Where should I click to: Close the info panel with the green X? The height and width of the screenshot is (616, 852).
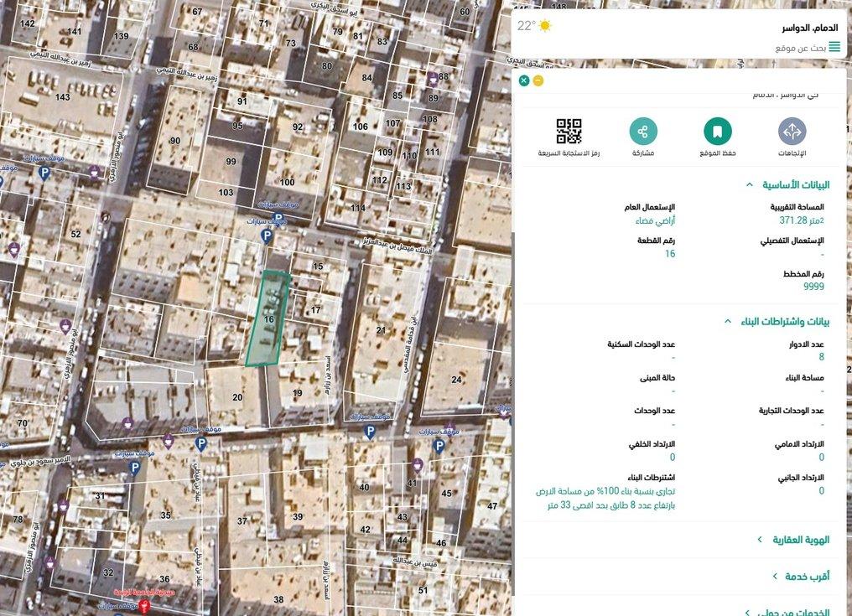[x=524, y=80]
